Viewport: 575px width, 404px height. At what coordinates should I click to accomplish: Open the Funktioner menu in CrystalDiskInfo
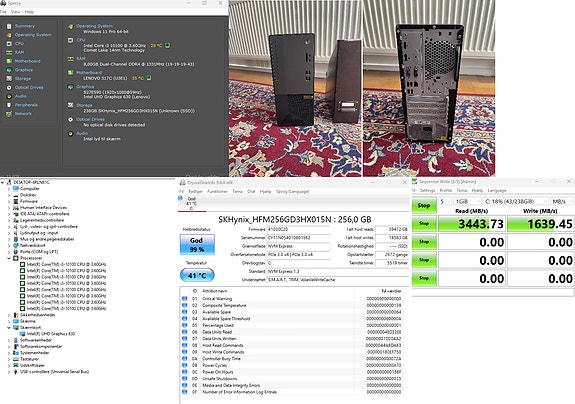tap(217, 191)
